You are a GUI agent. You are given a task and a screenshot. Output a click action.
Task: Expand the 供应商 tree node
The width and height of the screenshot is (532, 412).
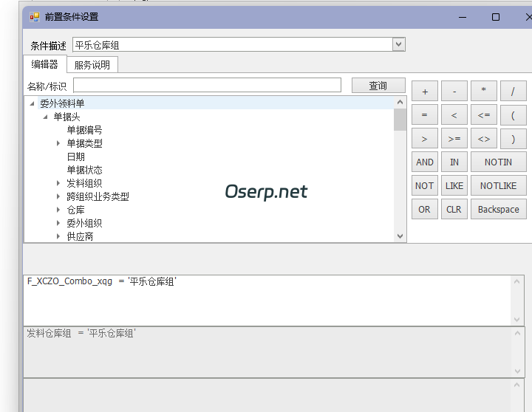pyautogui.click(x=58, y=236)
